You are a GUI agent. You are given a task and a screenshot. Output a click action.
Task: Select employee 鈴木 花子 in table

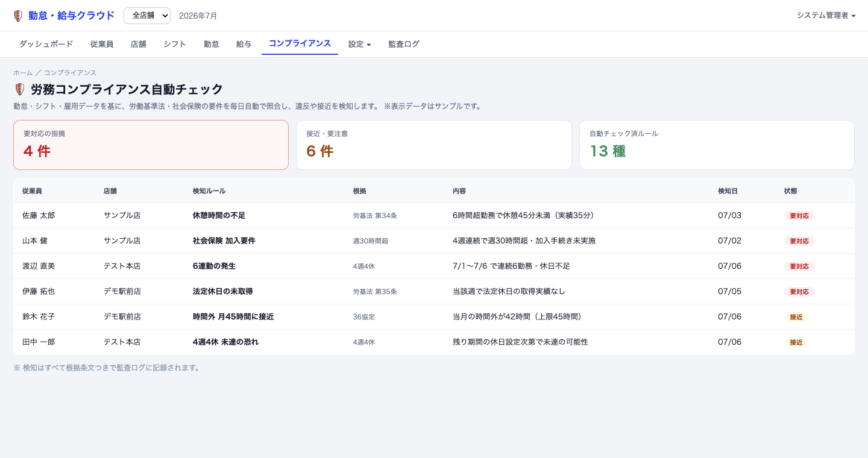[x=39, y=316]
